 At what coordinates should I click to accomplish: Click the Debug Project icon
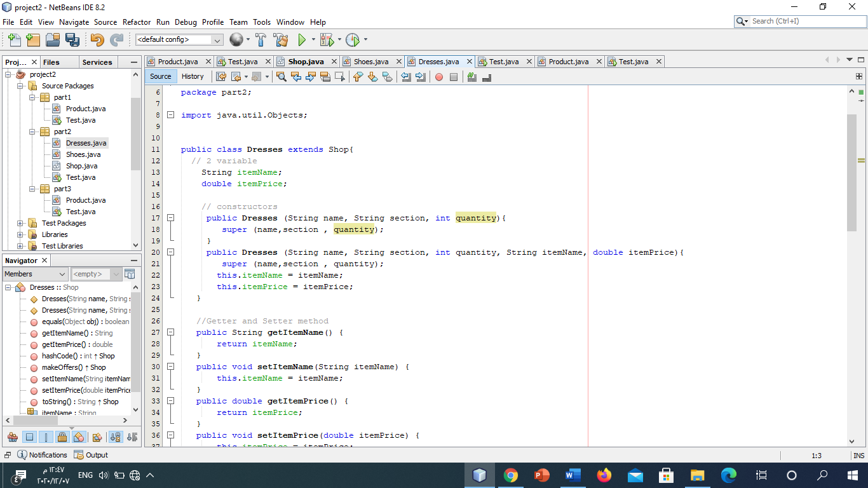point(327,40)
